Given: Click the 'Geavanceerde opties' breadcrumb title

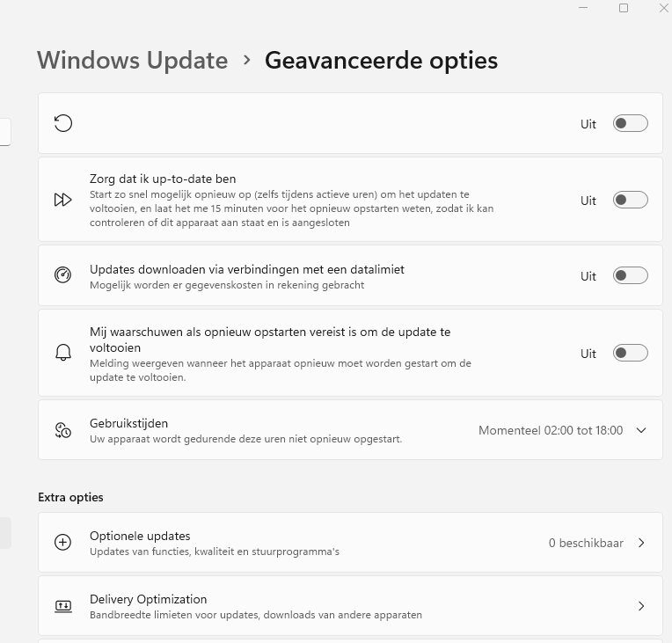Looking at the screenshot, I should coord(381,61).
